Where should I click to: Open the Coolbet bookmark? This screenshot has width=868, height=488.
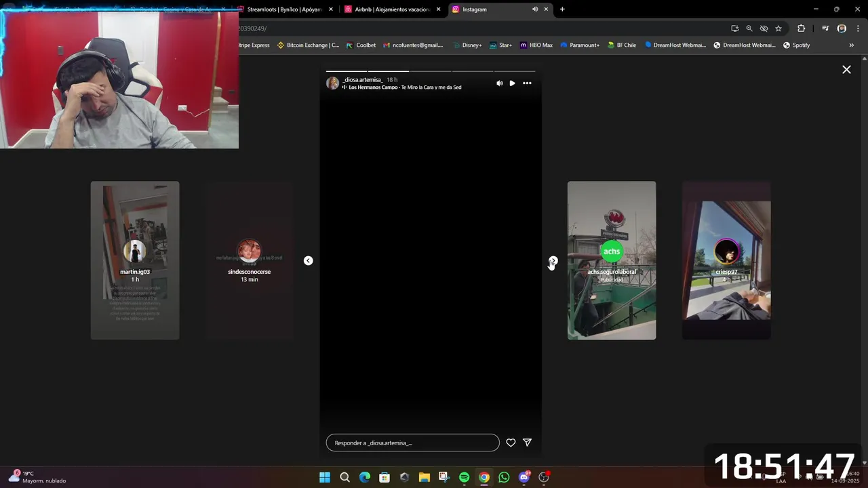[x=361, y=45]
